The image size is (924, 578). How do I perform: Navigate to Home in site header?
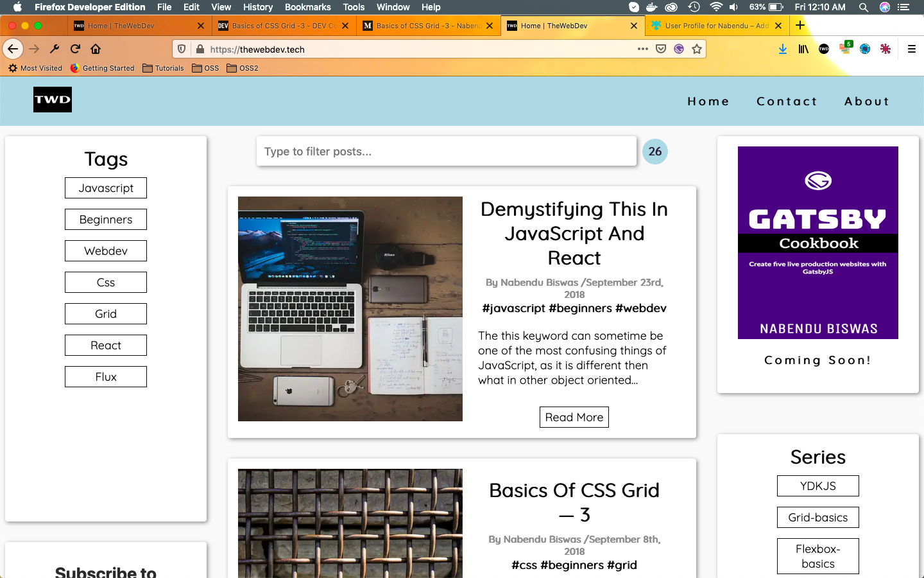(x=708, y=101)
